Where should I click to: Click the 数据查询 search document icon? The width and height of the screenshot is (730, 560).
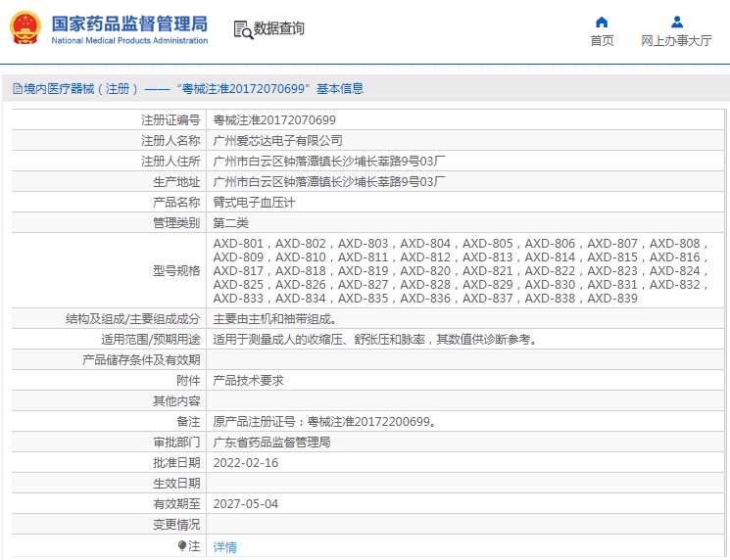(x=243, y=29)
